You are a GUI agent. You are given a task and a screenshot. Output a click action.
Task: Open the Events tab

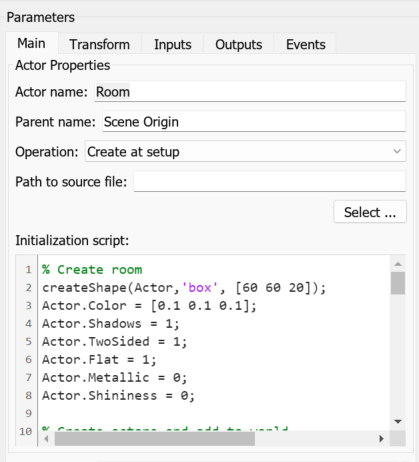[306, 44]
